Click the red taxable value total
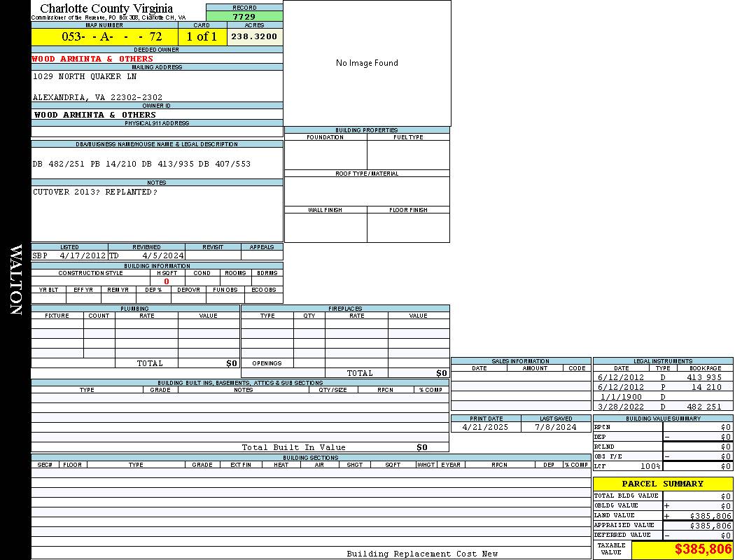This screenshot has height=560, width=735. click(703, 549)
